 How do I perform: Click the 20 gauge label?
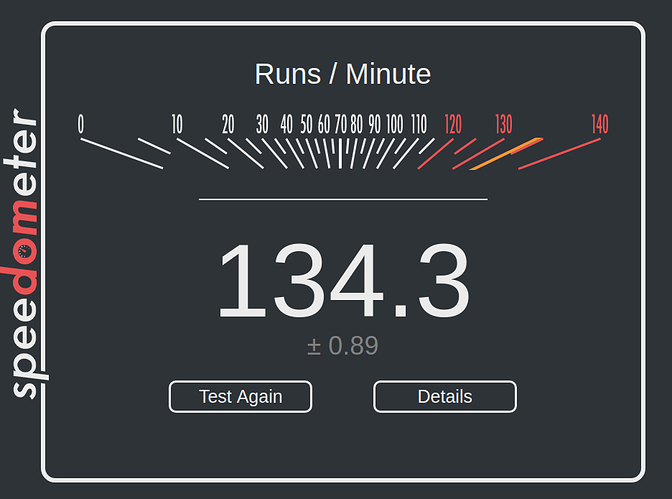[228, 124]
